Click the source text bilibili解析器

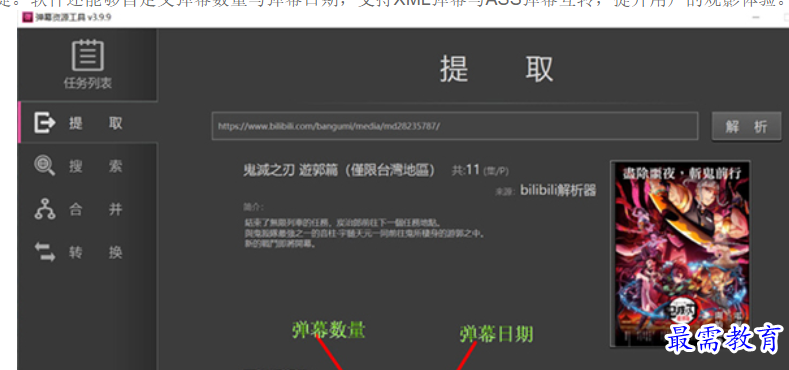558,191
